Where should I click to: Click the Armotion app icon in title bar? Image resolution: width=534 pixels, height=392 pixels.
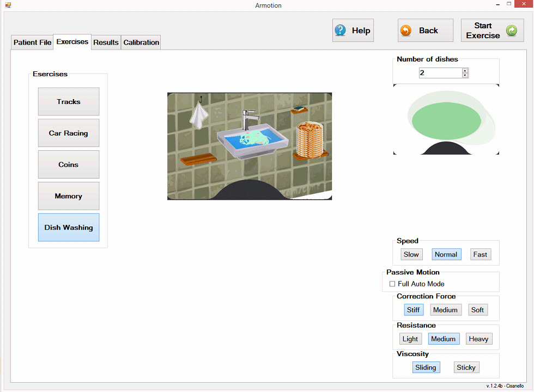[x=8, y=5]
